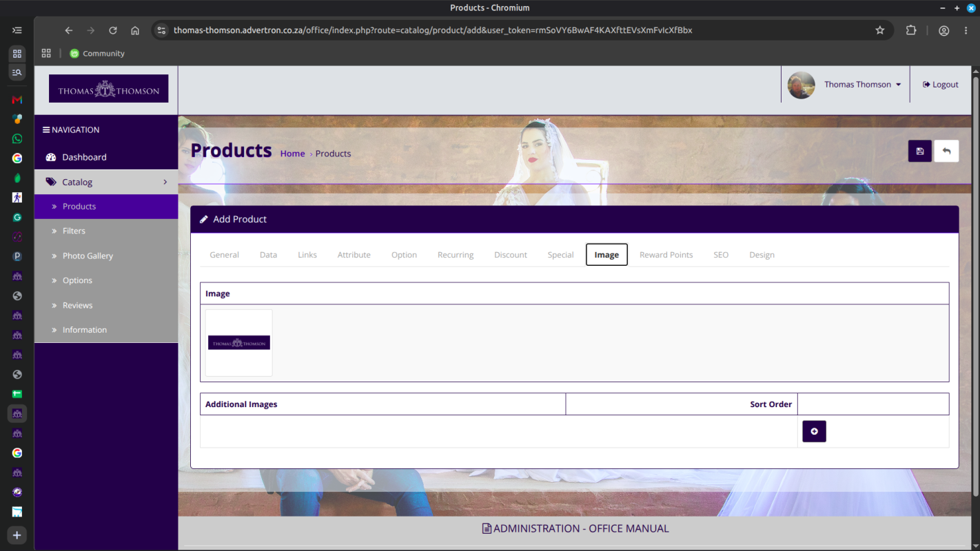
Task: Open Photo Gallery in sidebar
Action: (106, 256)
